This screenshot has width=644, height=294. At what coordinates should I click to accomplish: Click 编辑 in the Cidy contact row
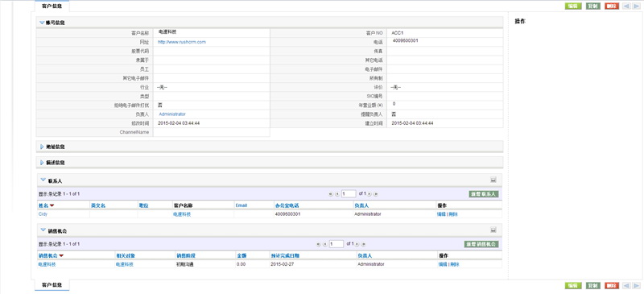pos(441,214)
